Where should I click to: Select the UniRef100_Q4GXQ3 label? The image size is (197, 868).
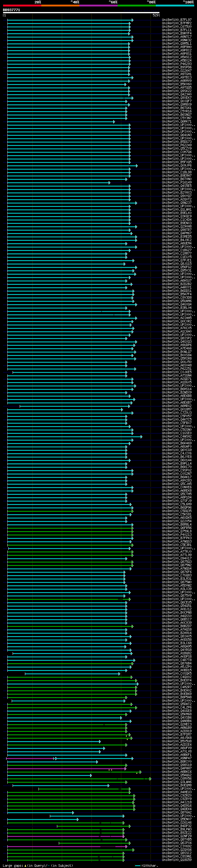[177, 342]
